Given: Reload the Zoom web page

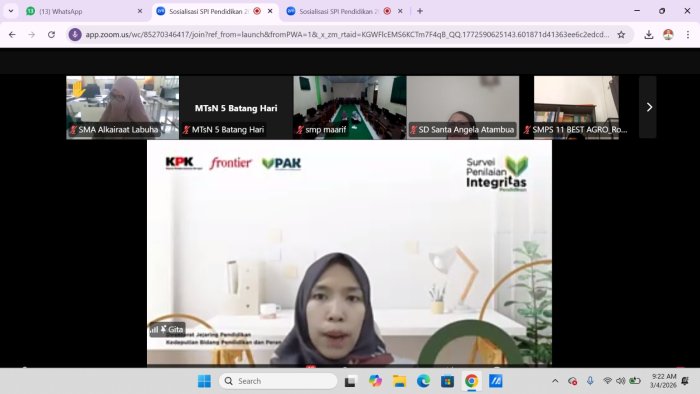Looking at the screenshot, I should click(x=51, y=34).
